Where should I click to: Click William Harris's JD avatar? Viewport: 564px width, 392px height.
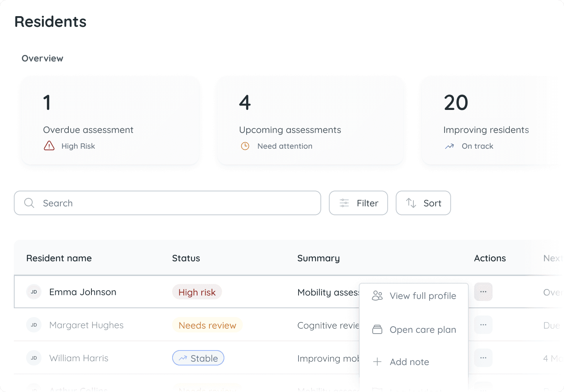(34, 358)
